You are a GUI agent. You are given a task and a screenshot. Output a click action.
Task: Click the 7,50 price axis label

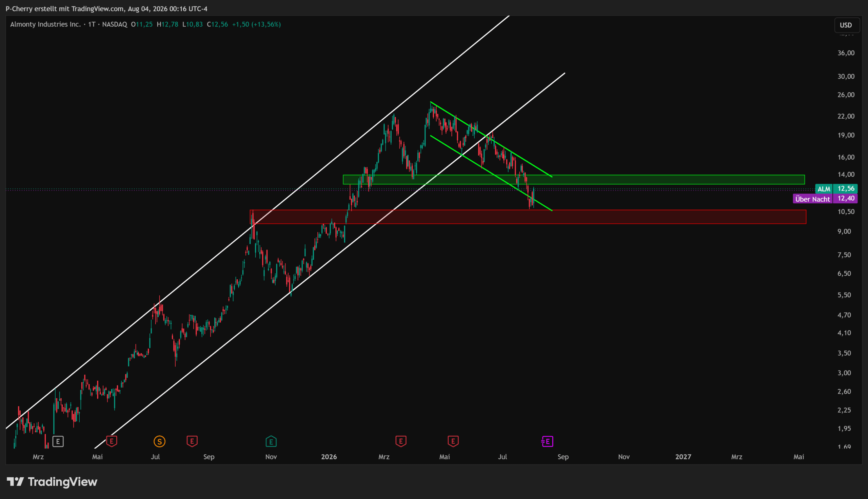844,255
